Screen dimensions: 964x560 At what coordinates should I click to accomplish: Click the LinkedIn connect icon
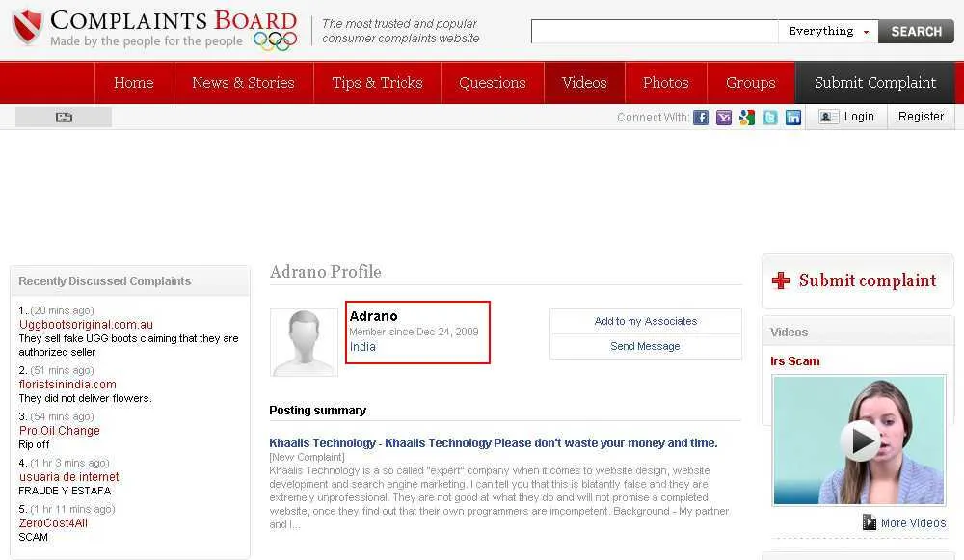[793, 118]
